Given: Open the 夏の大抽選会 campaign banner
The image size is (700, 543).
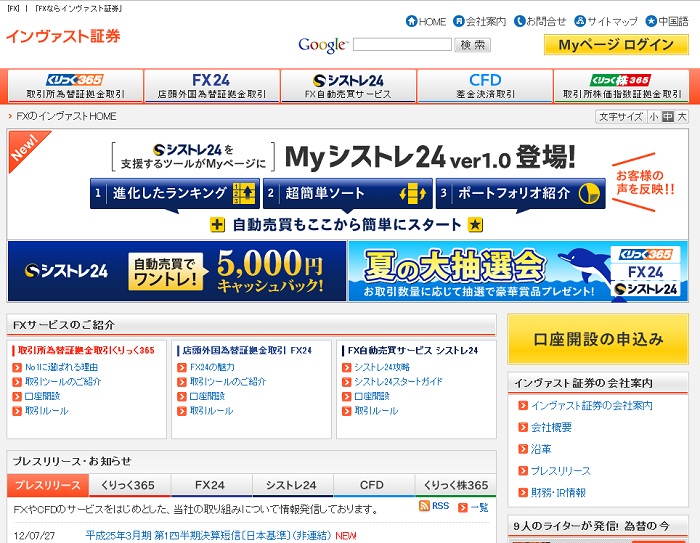Looking at the screenshot, I should click(x=517, y=271).
